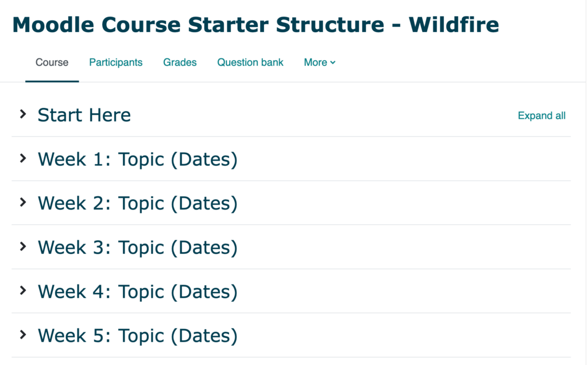
Task: Click the Week 4: Topic heading
Action: (138, 292)
